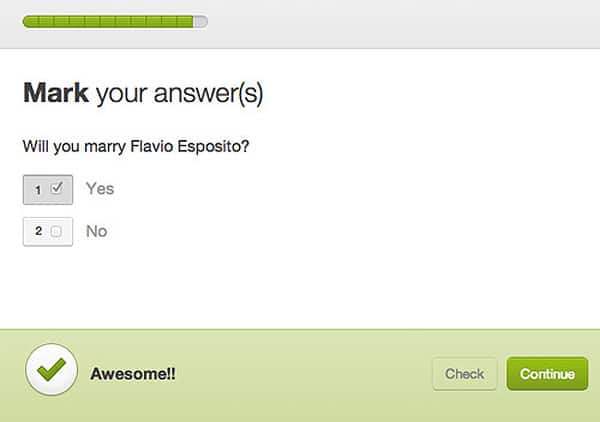Click the green filled progress bar
Viewport: 600px width, 422px height.
click(108, 20)
